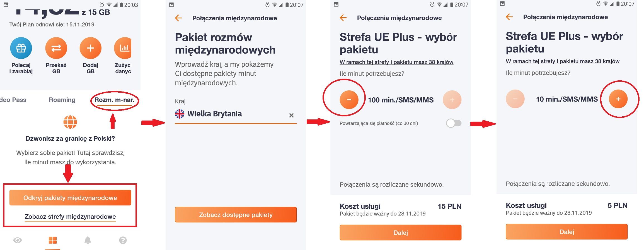644x250 pixels.
Task: Clear Wielka Brytania using the X icon
Action: (291, 115)
